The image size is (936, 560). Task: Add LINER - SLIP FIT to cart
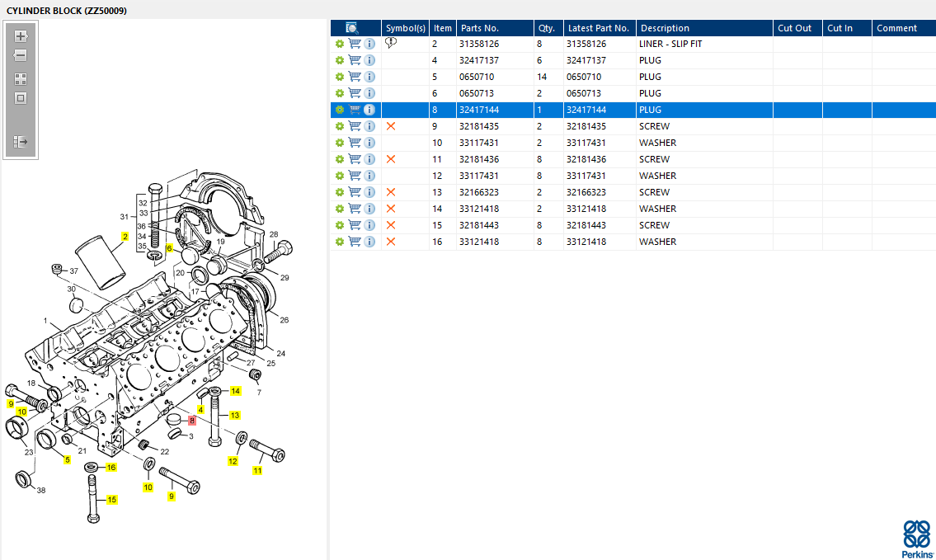(355, 44)
